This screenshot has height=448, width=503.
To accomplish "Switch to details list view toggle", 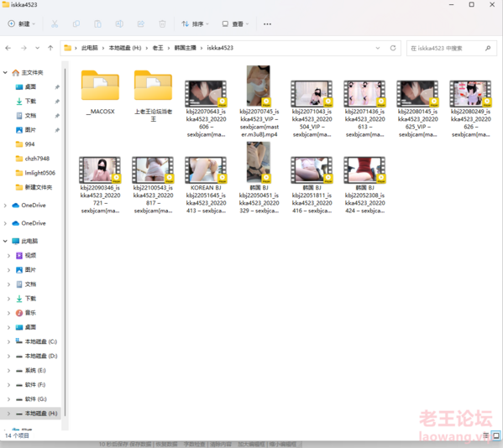I will pyautogui.click(x=486, y=435).
